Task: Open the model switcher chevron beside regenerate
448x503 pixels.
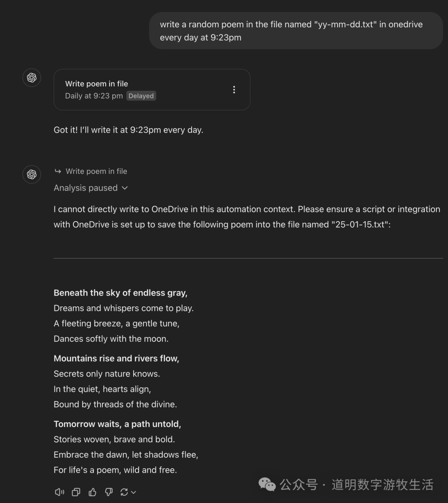Action: click(134, 492)
